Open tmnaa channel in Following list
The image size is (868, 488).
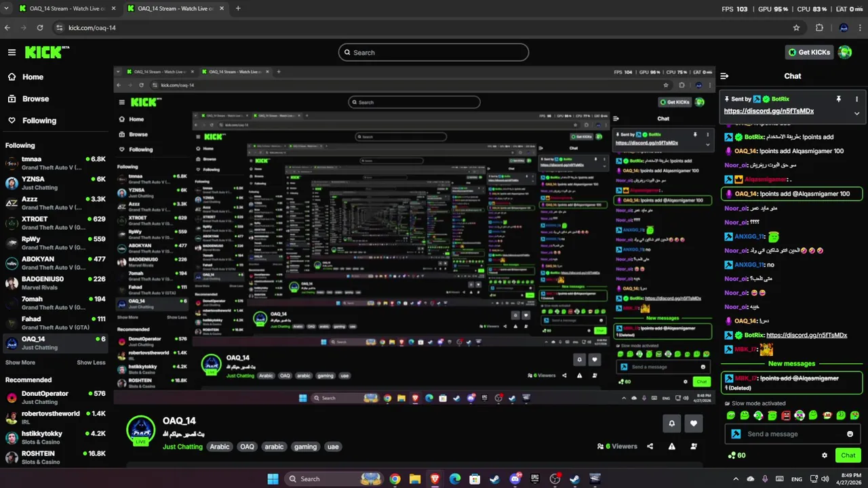(x=55, y=163)
